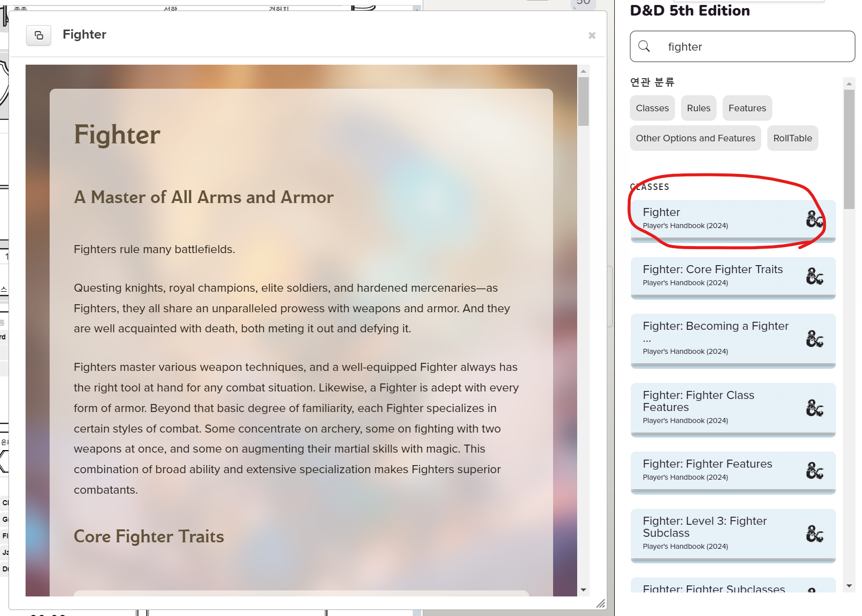Click the compendium results scrollbar thumb
Image resolution: width=862 pixels, height=616 pixels.
click(849, 149)
